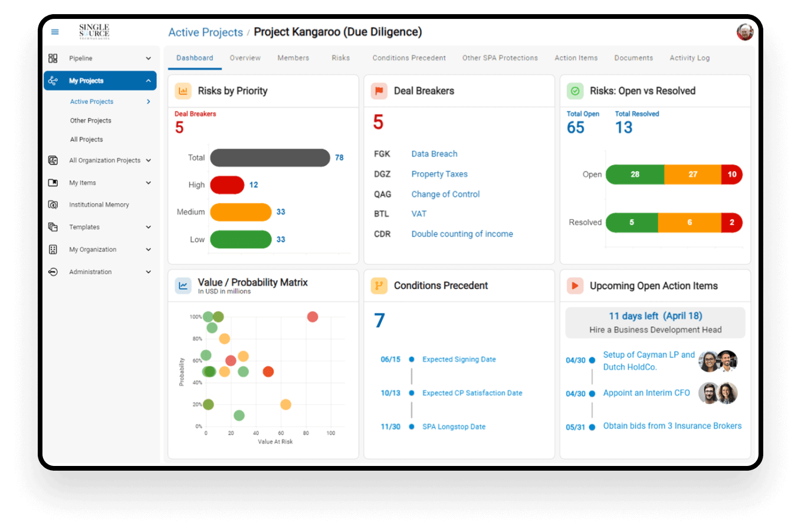Open Double counting of income link
The image size is (801, 532).
tap(462, 234)
